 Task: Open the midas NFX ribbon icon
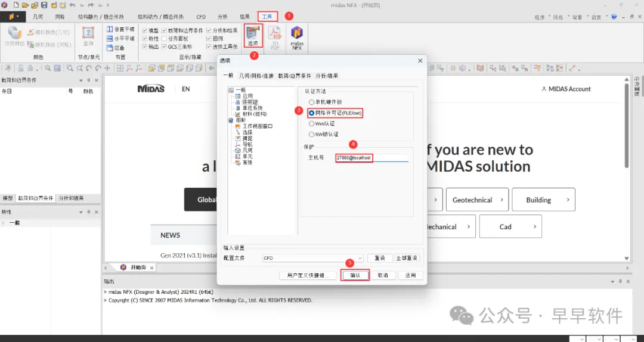pos(296,38)
